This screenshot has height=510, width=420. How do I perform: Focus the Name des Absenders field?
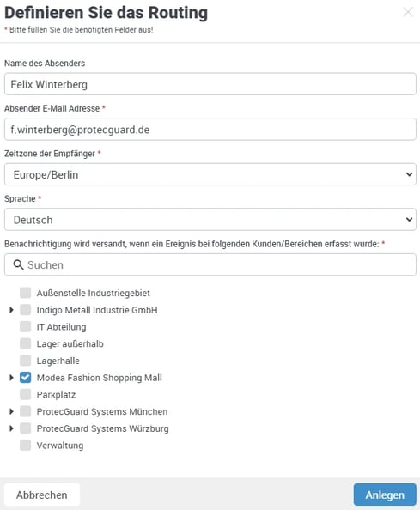pos(210,84)
